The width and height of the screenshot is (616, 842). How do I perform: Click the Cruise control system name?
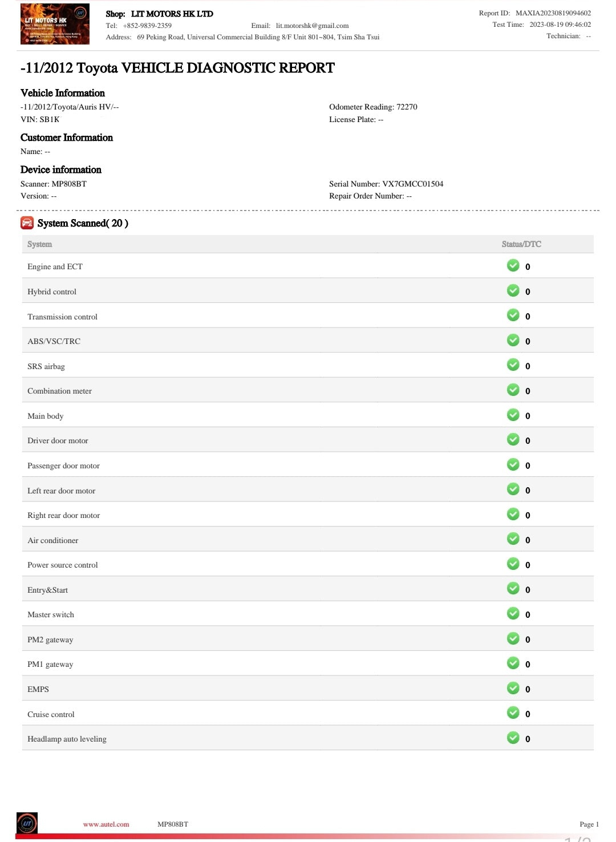pos(51,714)
